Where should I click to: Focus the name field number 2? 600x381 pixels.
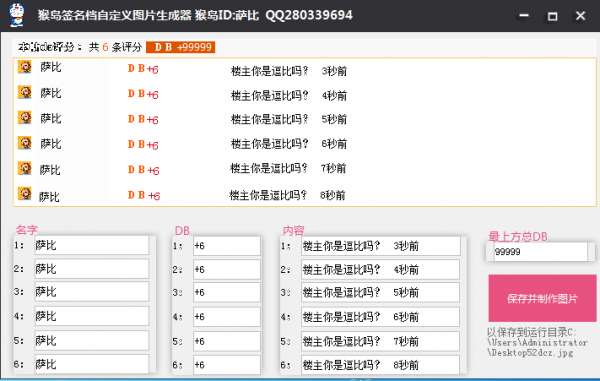point(91,269)
